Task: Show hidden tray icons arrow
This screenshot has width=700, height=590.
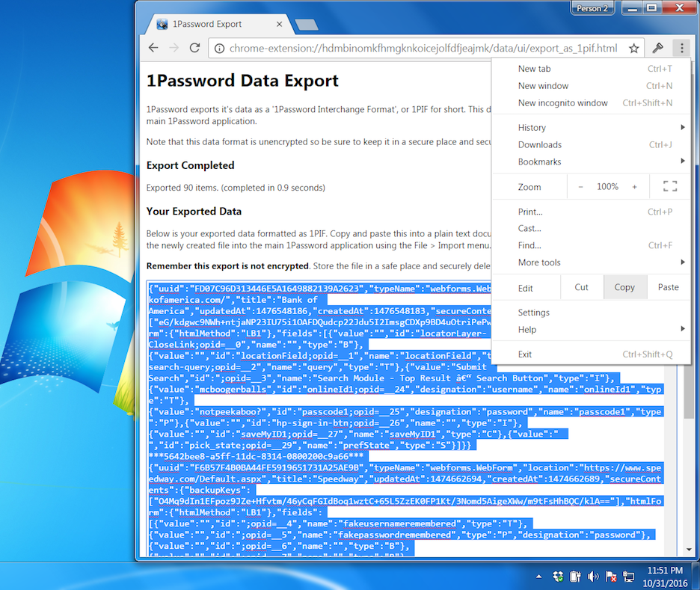Action: (x=539, y=577)
